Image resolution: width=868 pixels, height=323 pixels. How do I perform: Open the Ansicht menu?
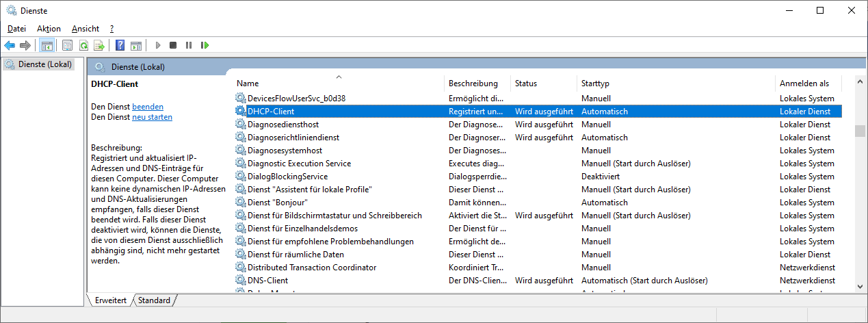click(x=86, y=29)
